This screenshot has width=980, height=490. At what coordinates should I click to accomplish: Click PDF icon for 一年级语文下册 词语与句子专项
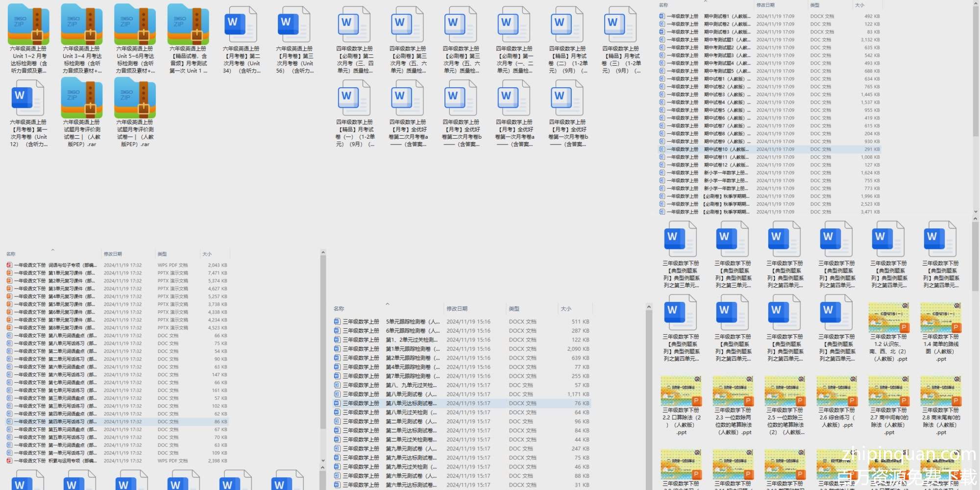9,265
